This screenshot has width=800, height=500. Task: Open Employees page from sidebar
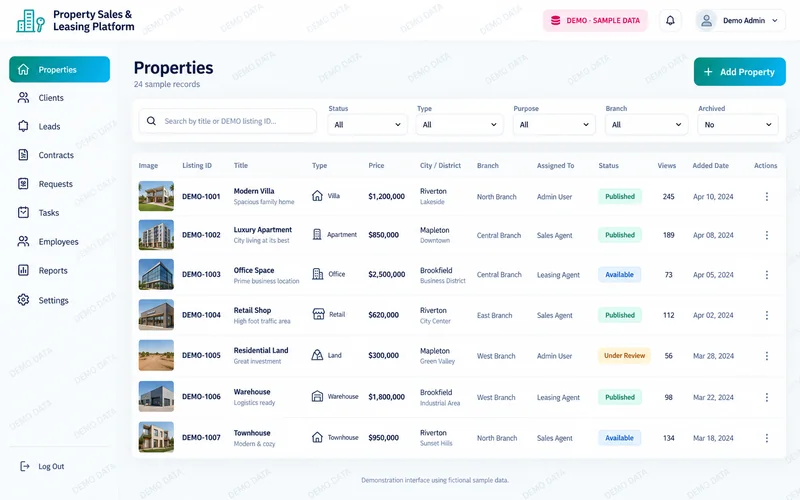59,242
